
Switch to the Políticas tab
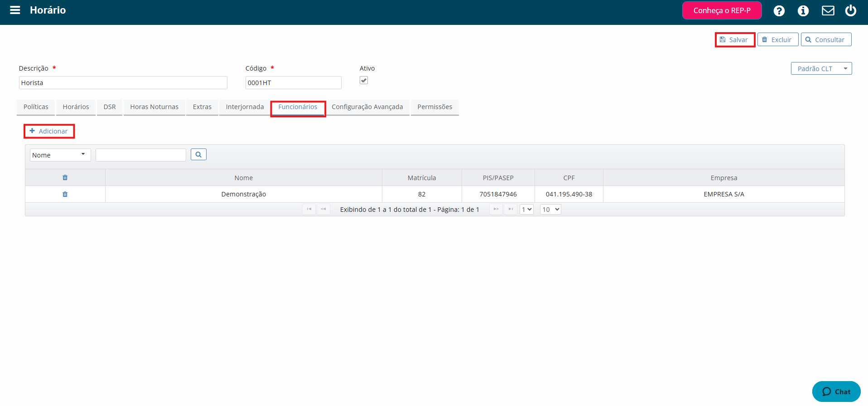click(x=36, y=107)
